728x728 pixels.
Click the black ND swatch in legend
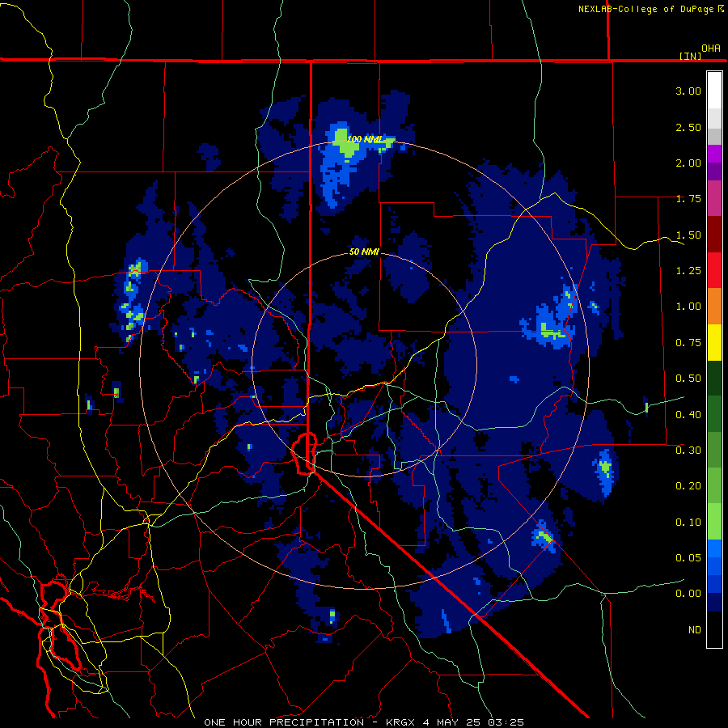(714, 629)
